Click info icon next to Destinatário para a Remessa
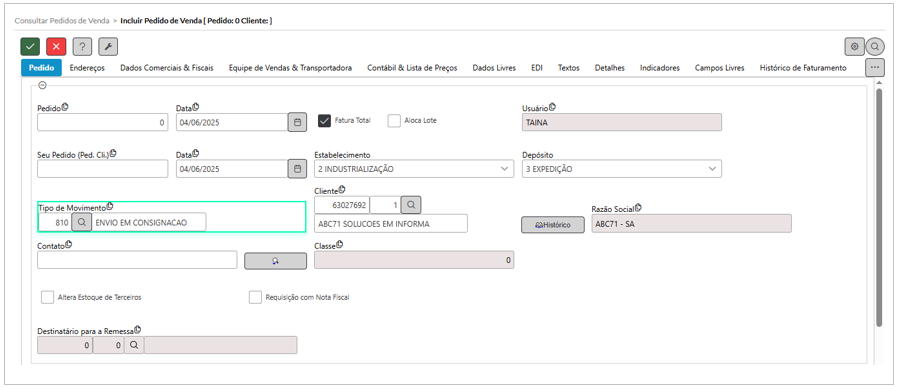The image size is (897, 387). 137,330
